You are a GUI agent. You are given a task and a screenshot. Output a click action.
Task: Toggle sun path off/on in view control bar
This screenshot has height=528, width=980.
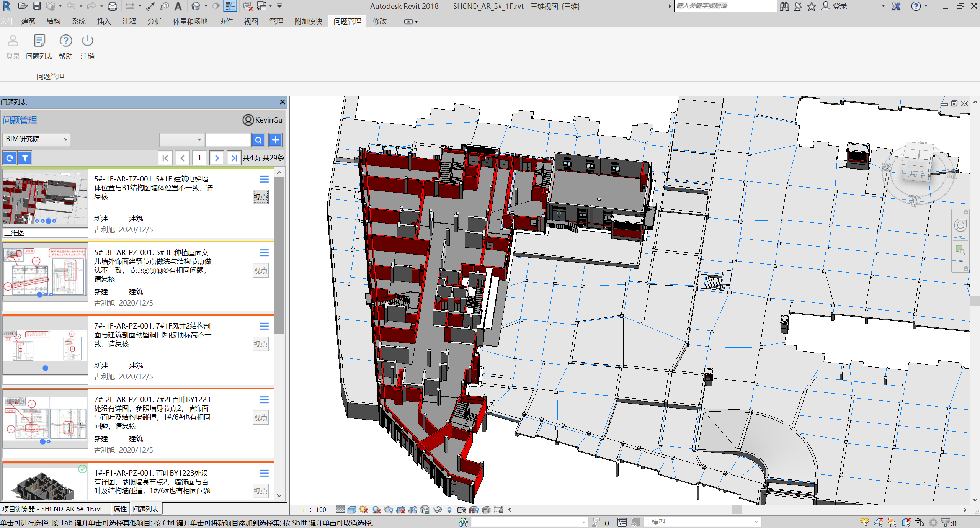pos(364,510)
